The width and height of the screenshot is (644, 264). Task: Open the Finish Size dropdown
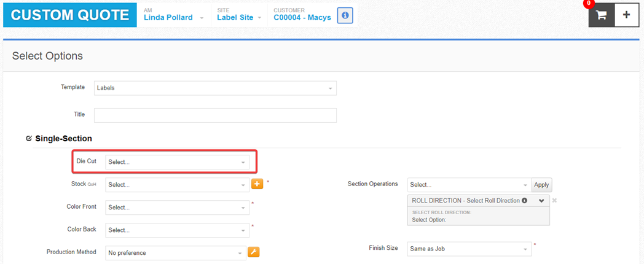click(469, 249)
